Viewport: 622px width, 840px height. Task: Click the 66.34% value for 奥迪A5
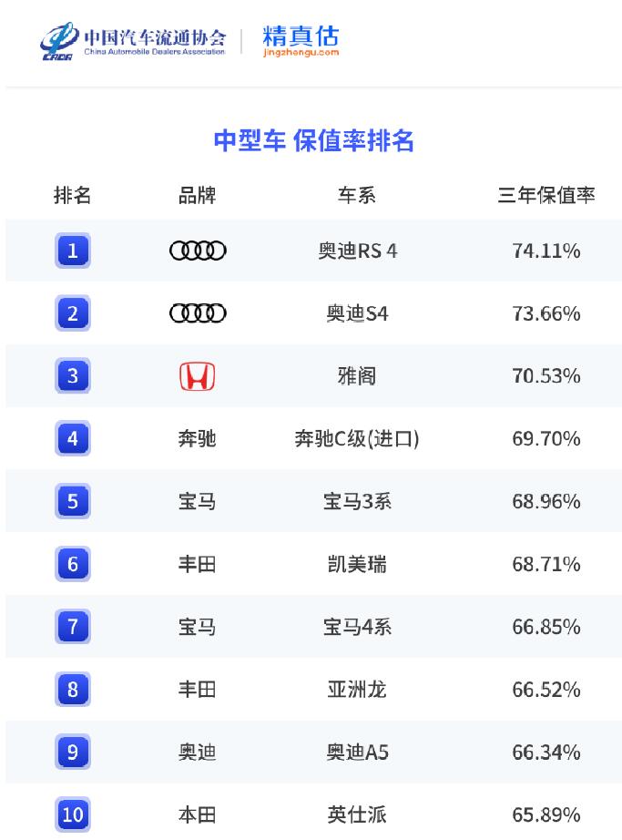click(546, 753)
